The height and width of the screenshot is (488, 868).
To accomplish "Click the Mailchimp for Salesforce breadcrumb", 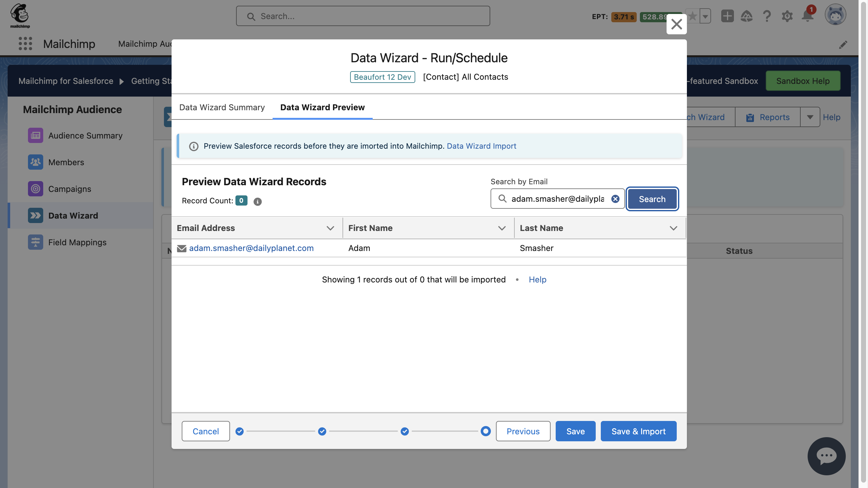I will (x=66, y=81).
